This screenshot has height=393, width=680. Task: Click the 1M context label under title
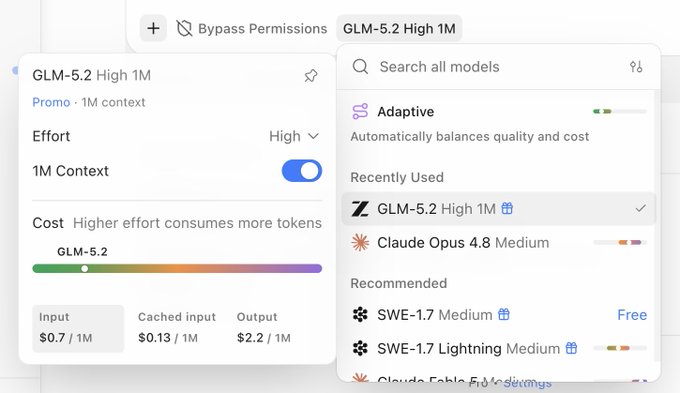[x=113, y=102]
